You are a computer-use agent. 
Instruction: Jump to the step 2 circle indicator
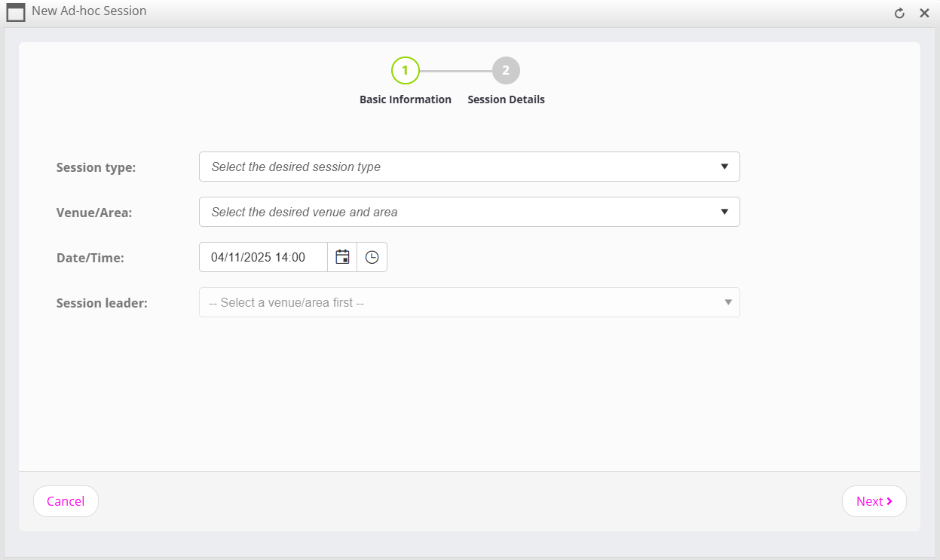[506, 71]
